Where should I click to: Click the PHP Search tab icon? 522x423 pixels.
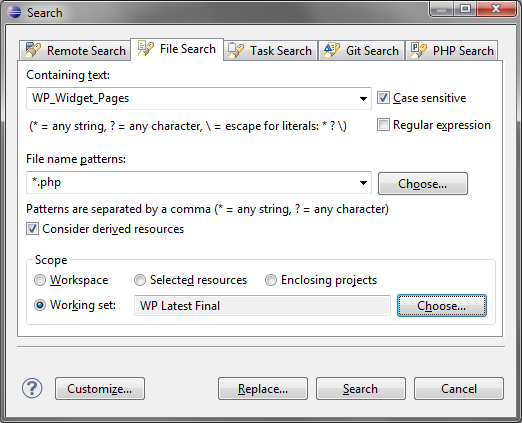(419, 50)
